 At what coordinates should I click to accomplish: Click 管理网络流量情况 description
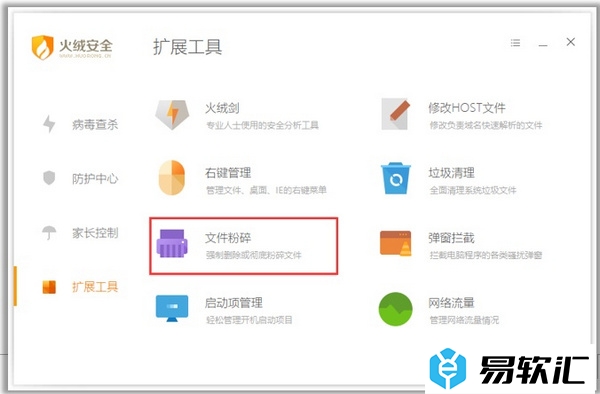point(464,320)
